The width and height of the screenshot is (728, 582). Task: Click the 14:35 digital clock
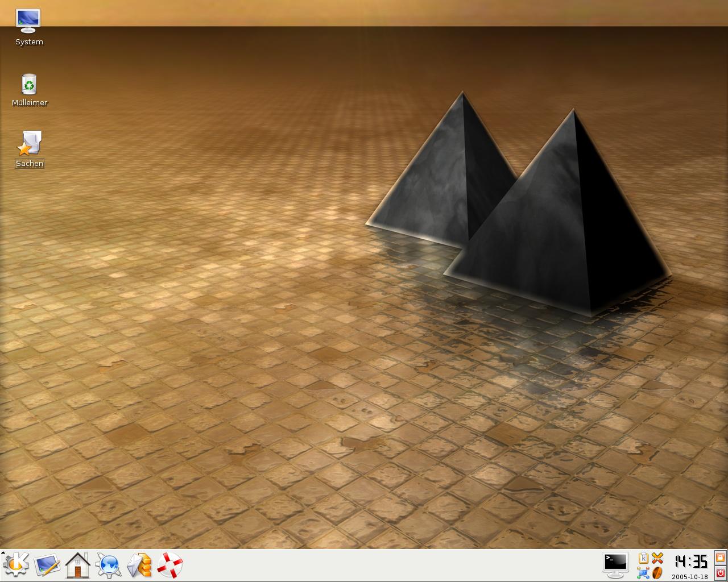pos(690,561)
